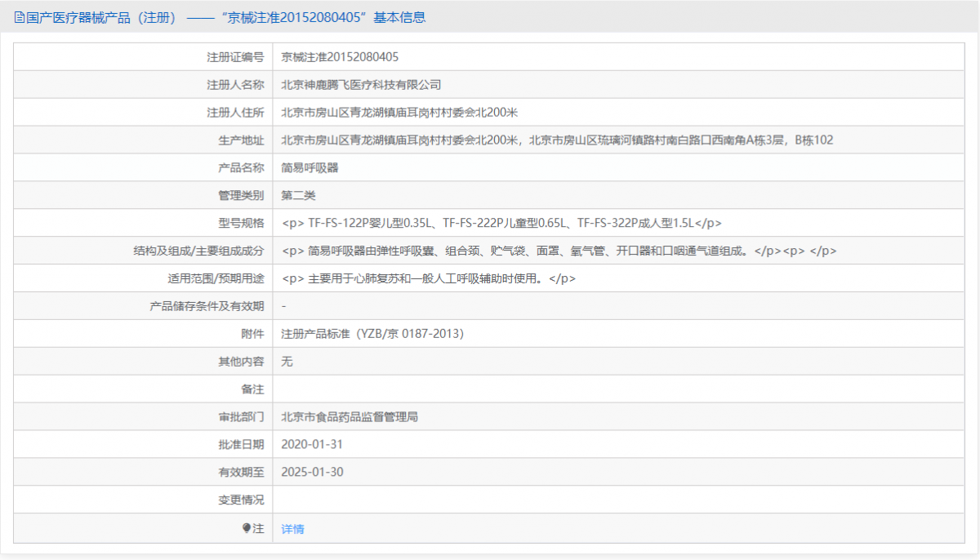980x560 pixels.
Task: Click the 附件 label cell
Action: pyautogui.click(x=143, y=334)
